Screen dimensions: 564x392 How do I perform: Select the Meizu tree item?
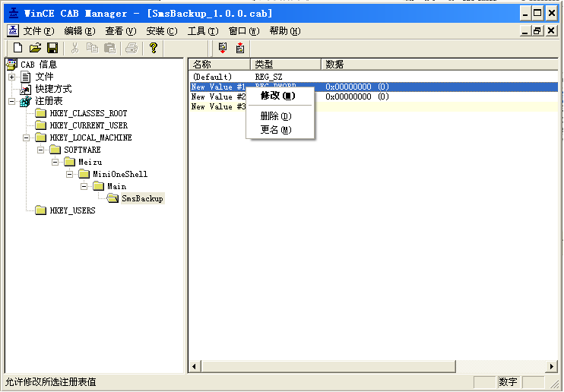[90, 163]
